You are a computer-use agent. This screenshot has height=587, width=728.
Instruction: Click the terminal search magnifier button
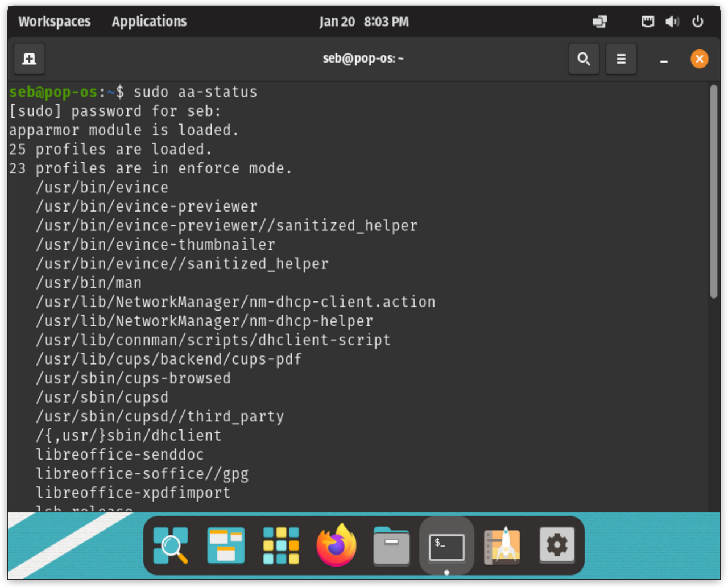pos(584,59)
